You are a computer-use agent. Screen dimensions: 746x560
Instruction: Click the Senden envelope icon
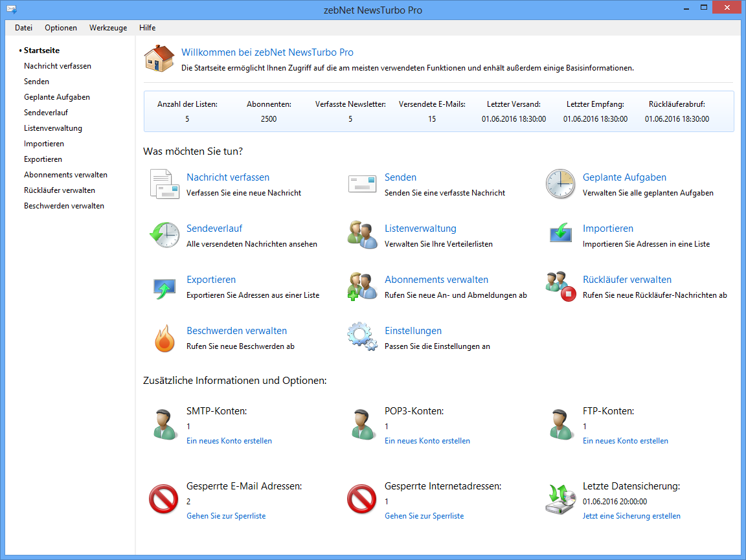363,184
